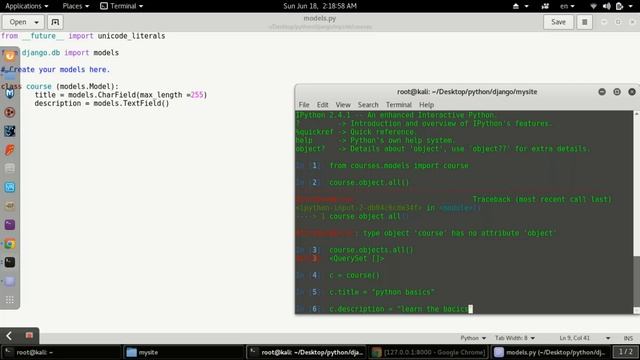Click terminal title 'root@kali: ~/Desktop/python/django/mysite'

[x=467, y=92]
